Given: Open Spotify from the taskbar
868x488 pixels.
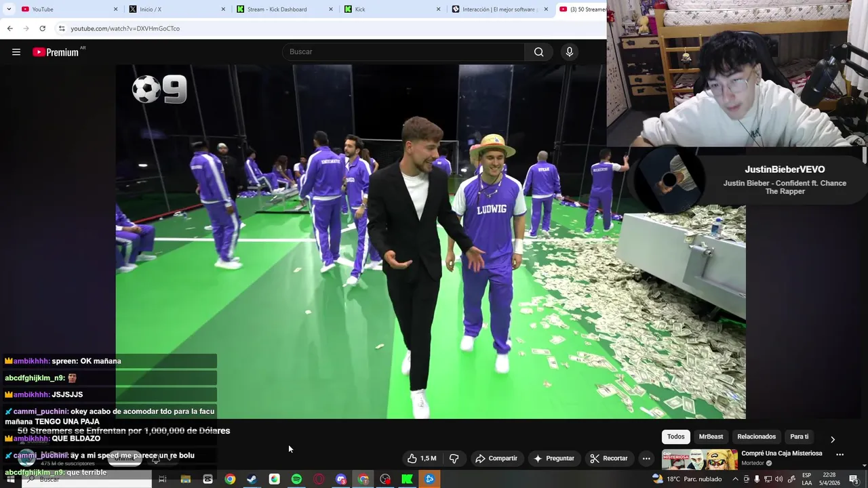Looking at the screenshot, I should (x=296, y=479).
